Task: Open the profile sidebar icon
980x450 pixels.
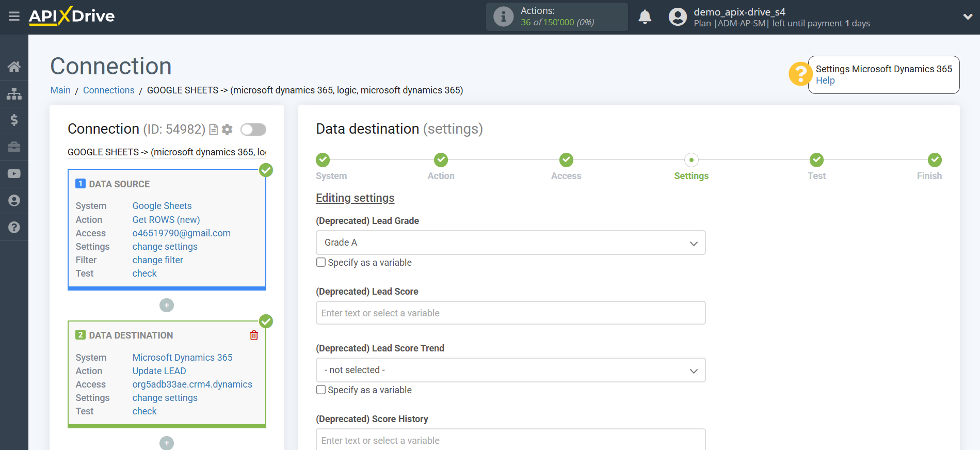Action: [x=14, y=201]
